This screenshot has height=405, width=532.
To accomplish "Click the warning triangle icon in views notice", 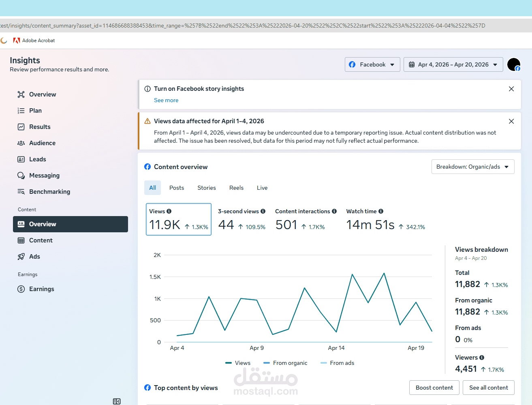I will (x=147, y=121).
